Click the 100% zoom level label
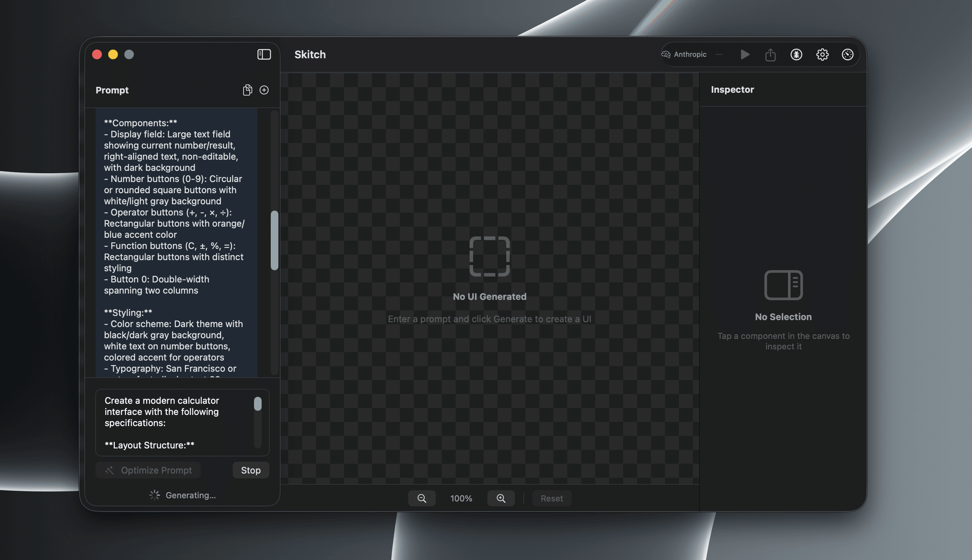 (461, 498)
